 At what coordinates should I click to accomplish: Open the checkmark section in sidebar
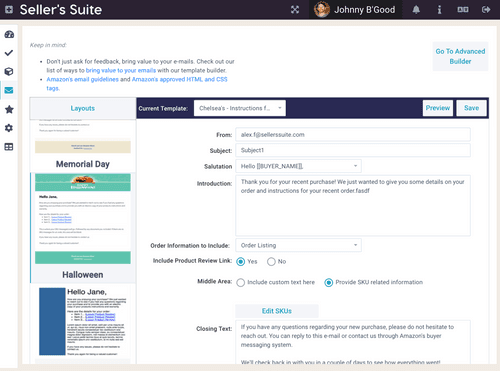click(9, 53)
